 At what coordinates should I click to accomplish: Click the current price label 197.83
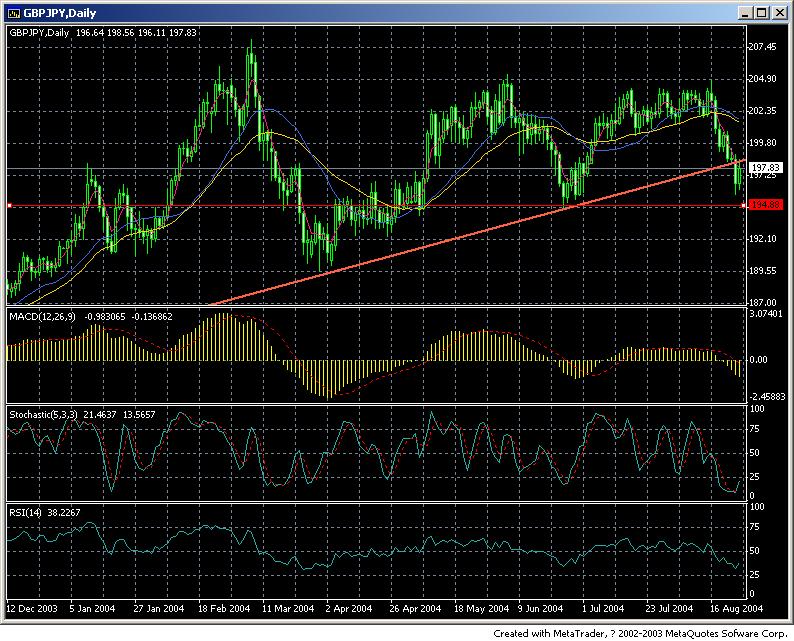(x=766, y=167)
